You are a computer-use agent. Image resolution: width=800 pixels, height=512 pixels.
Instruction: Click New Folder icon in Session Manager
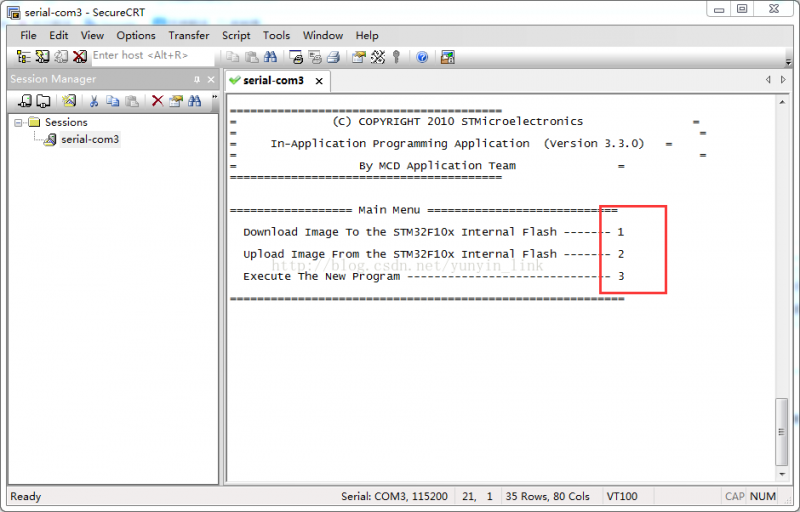click(43, 101)
